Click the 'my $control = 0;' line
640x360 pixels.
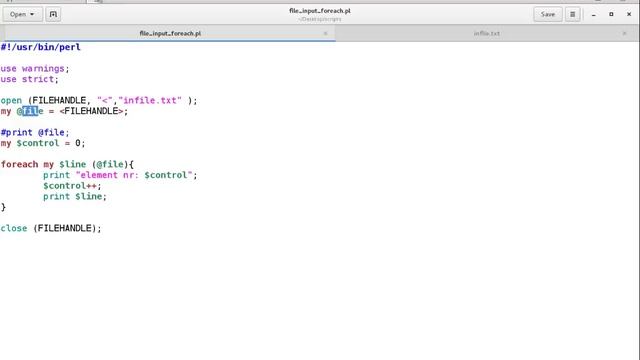(x=43, y=143)
